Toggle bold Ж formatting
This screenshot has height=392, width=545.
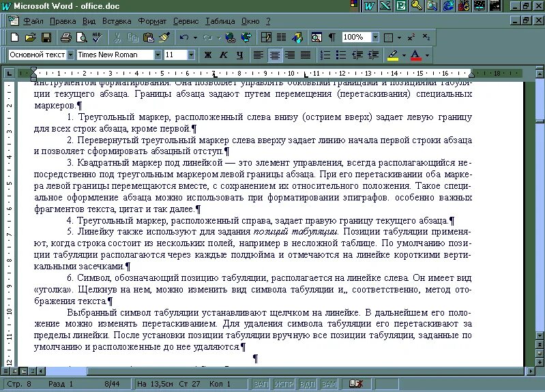pyautogui.click(x=208, y=55)
